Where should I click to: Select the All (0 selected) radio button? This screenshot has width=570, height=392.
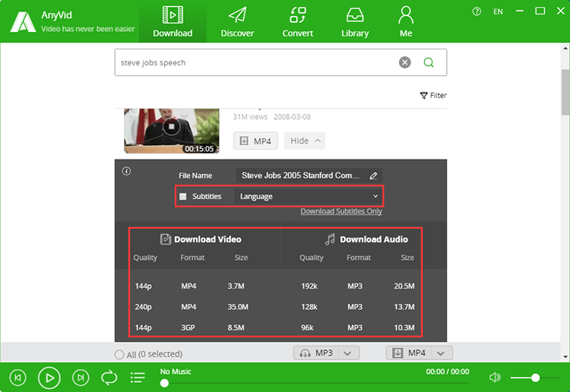119,354
